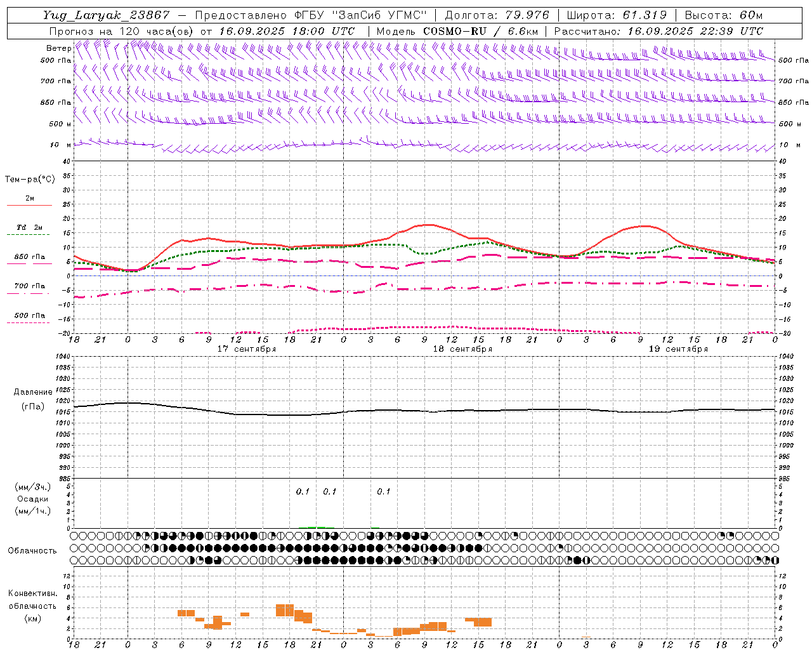Click the 2м temperature legend entry
Screen dimensions: 812x650
[x=30, y=198]
